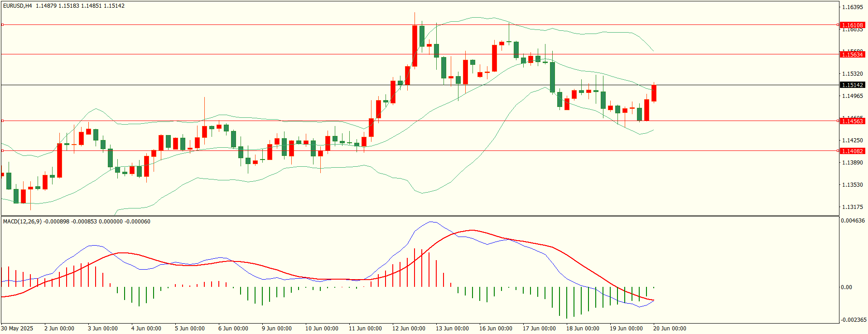Grab the right handle of the 1.16108 line
The image size is (868, 334).
point(838,25)
